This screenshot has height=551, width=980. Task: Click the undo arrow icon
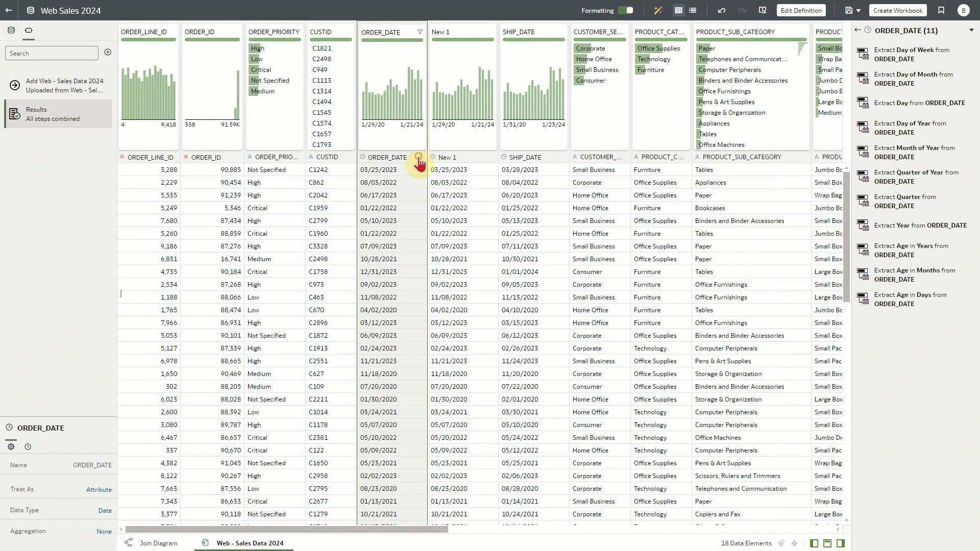tap(721, 10)
